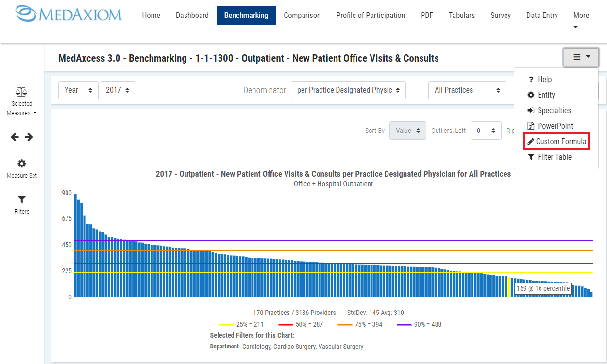607x364 pixels.
Task: Toggle the hamburger menu button
Action: click(581, 57)
